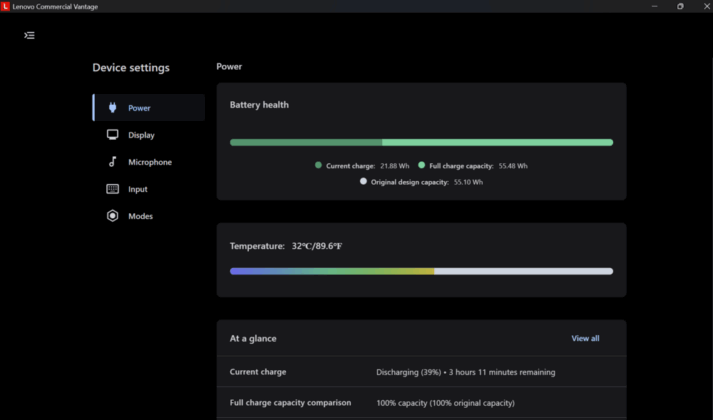Open the Display settings tab

tap(149, 135)
